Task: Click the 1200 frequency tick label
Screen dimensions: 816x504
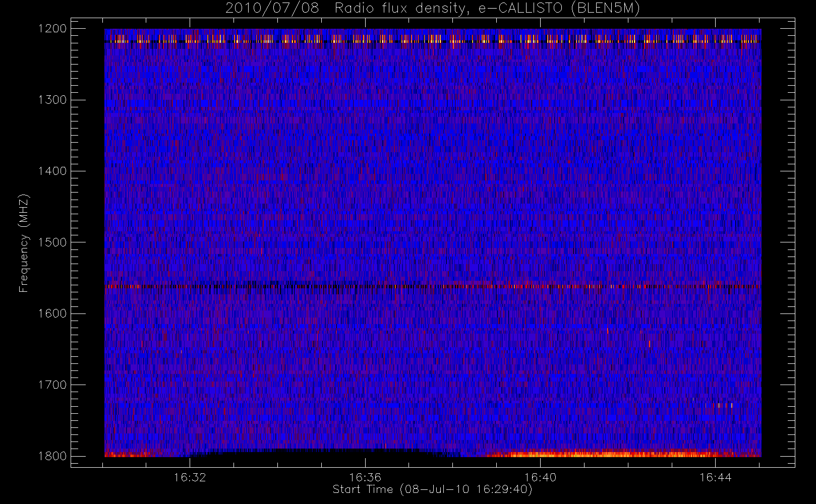Action: [52, 29]
